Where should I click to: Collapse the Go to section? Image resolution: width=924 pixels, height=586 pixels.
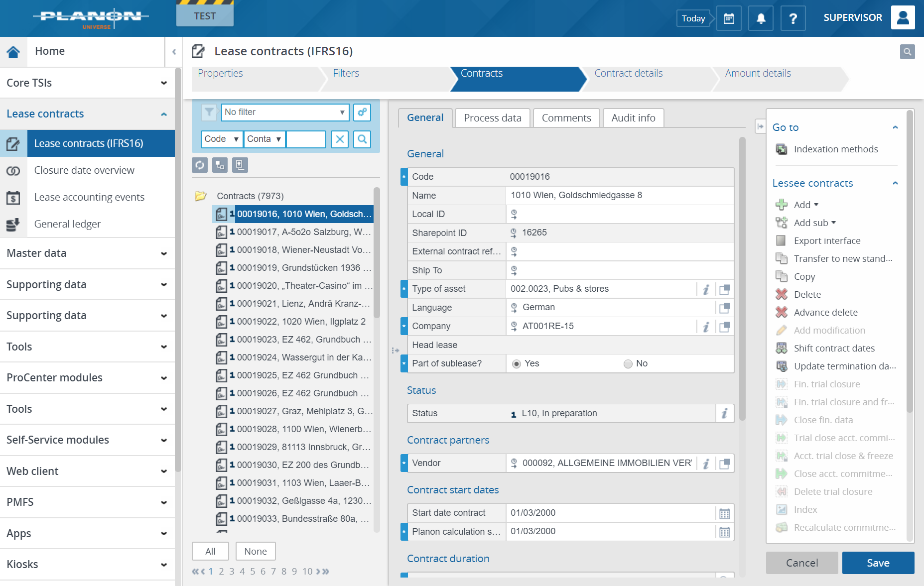(x=895, y=127)
